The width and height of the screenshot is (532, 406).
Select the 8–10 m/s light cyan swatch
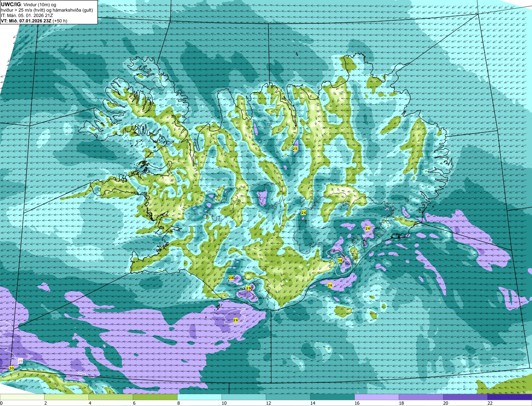tap(199, 397)
